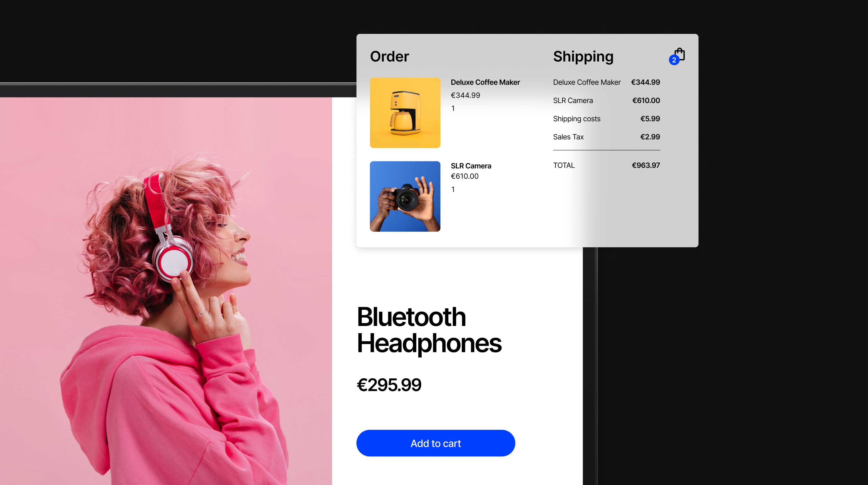Click the SLR Camera quantity value
The width and height of the screenshot is (868, 485).
tap(453, 189)
